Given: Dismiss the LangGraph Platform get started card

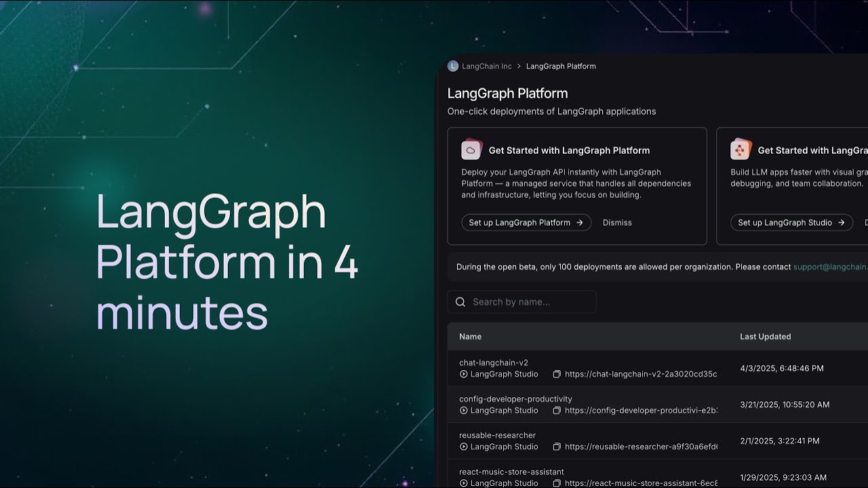Looking at the screenshot, I should click(x=617, y=222).
